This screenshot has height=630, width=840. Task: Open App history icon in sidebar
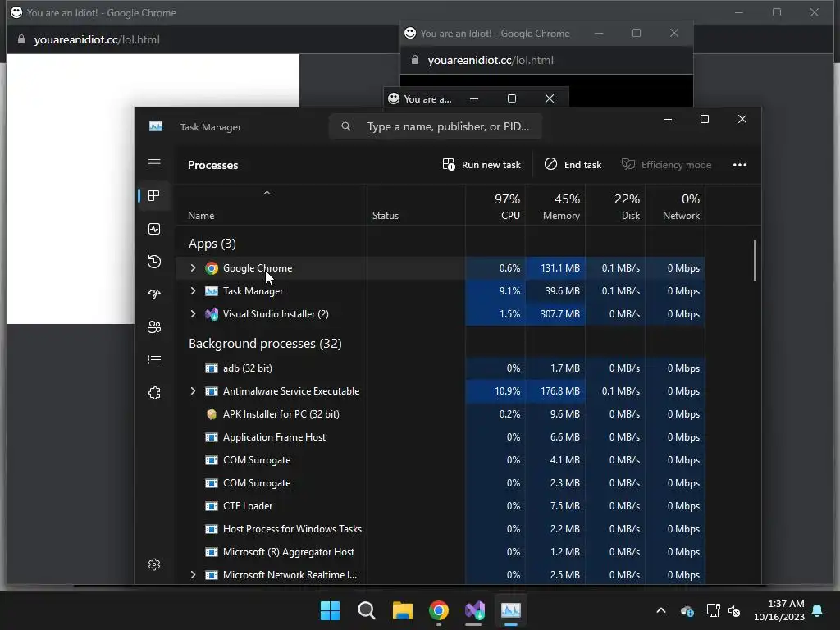tap(154, 262)
